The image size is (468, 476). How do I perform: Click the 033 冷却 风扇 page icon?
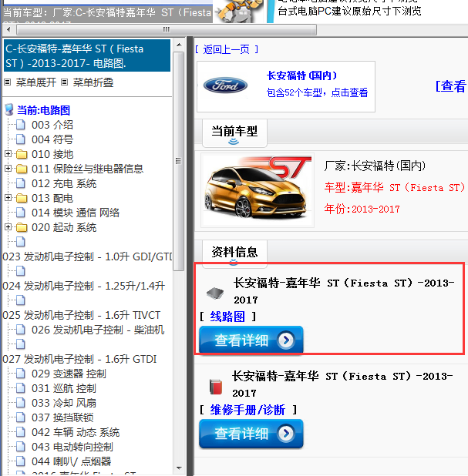pyautogui.click(x=21, y=403)
